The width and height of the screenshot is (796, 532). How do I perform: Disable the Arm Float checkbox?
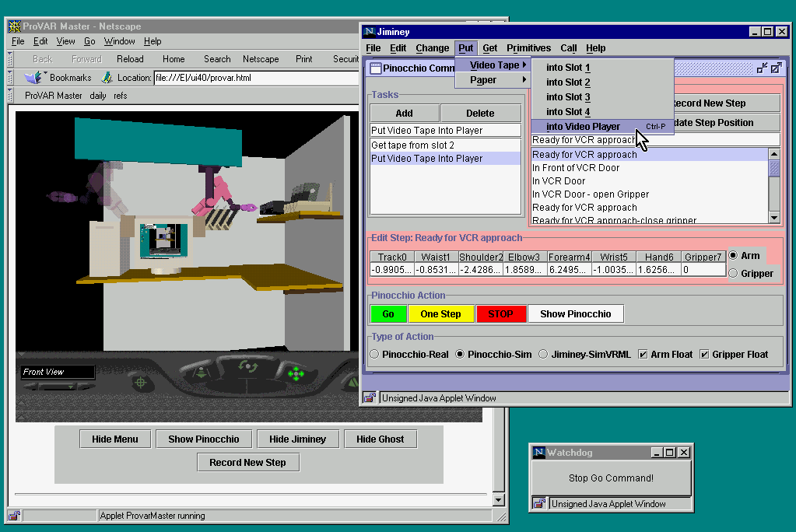tap(643, 355)
